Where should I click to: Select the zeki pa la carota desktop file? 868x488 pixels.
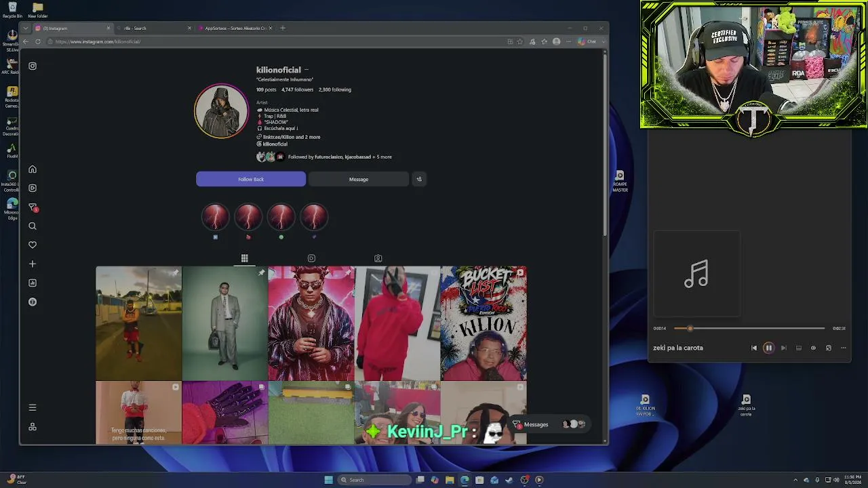click(746, 405)
